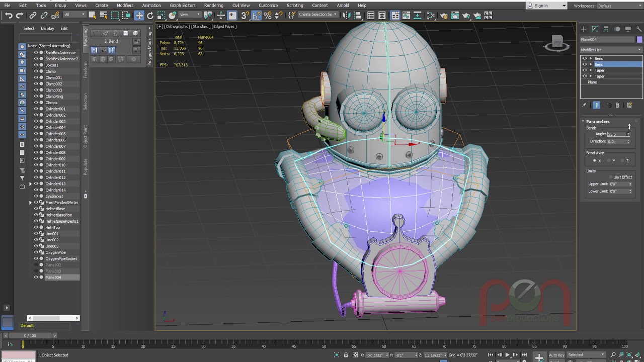The height and width of the screenshot is (362, 644).
Task: Expand the FrontPendentMeter tree item
Action: pos(30,203)
